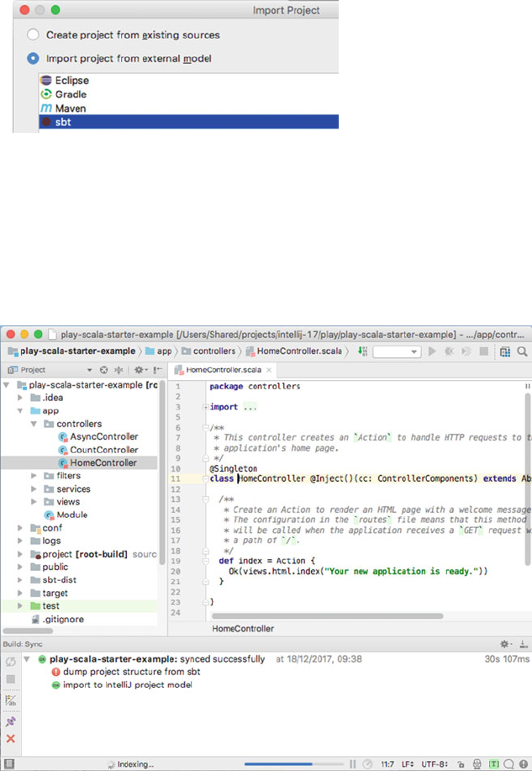Select 'import to IntelliJ project model' entry
Screen dimensions: 532x771
pos(122,684)
